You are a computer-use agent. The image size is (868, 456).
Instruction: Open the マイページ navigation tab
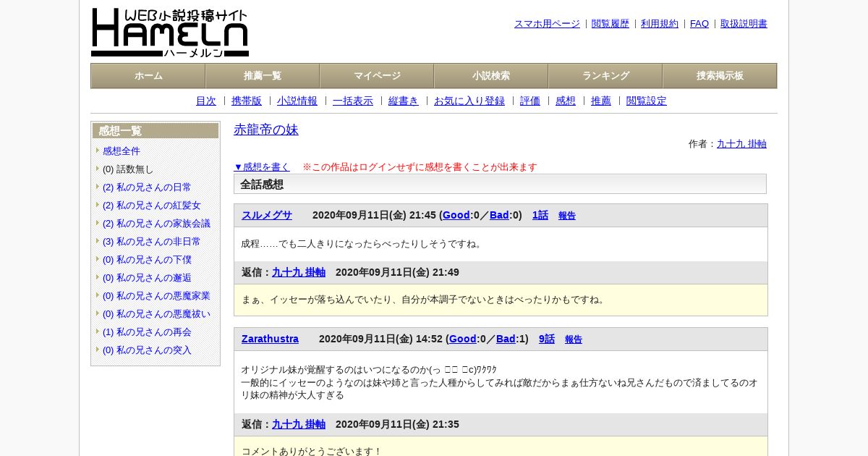pyautogui.click(x=377, y=75)
